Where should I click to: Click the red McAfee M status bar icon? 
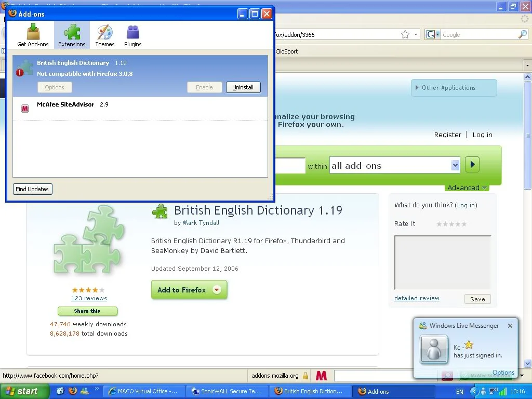click(321, 376)
